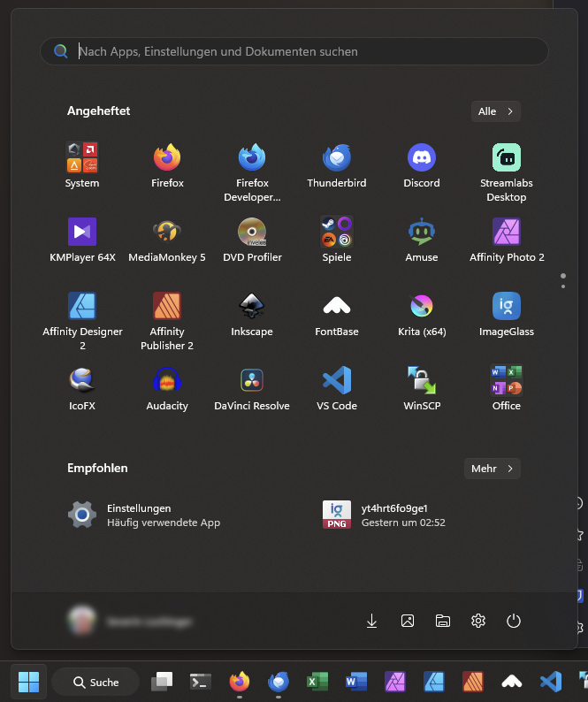Open the System folder group
Screen dimensions: 588x702
[82, 164]
